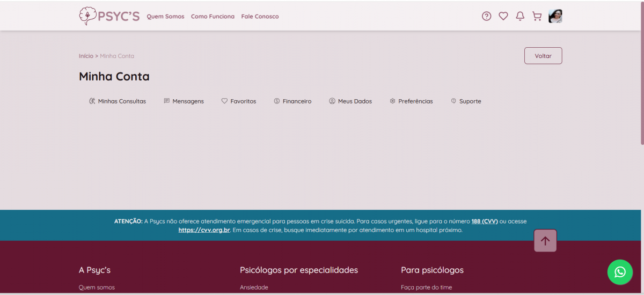Open the notifications bell icon
This screenshot has width=644, height=295.
click(x=519, y=16)
